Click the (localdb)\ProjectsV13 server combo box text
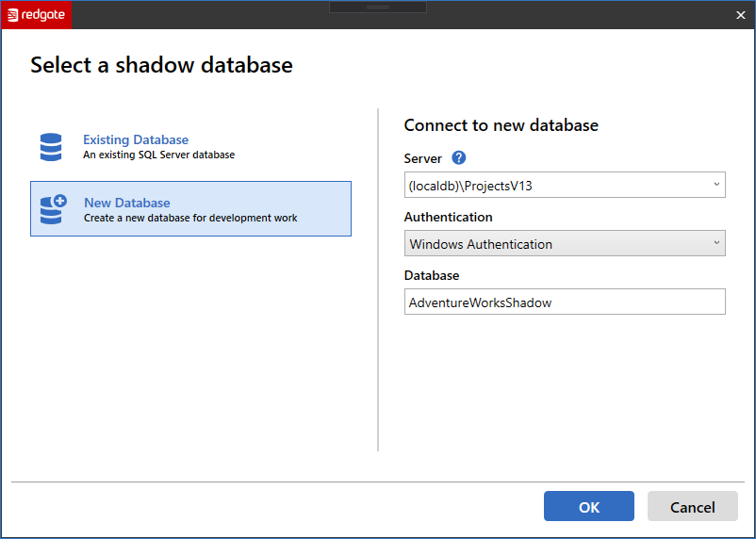This screenshot has width=756, height=539. point(471,186)
